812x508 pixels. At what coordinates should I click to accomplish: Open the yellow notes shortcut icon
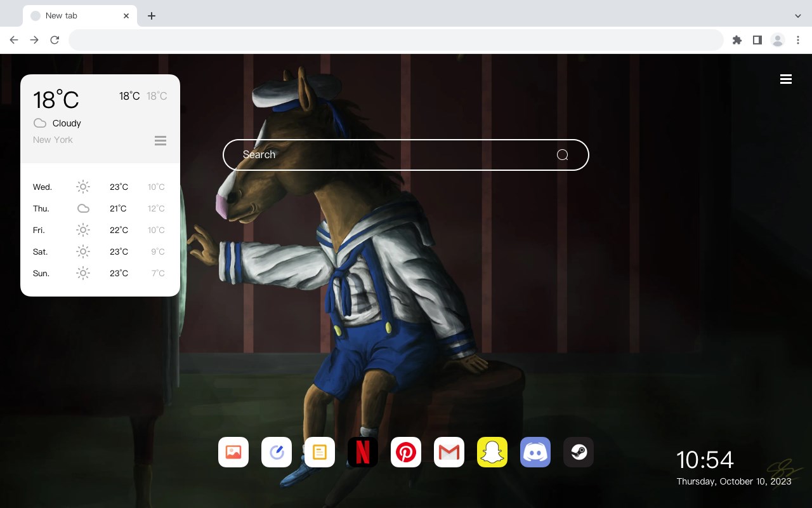(x=320, y=452)
